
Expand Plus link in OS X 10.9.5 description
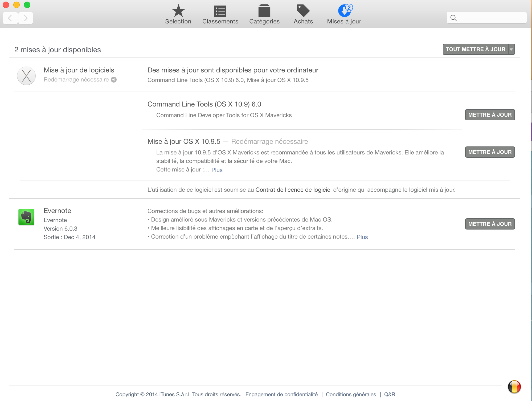coord(217,170)
